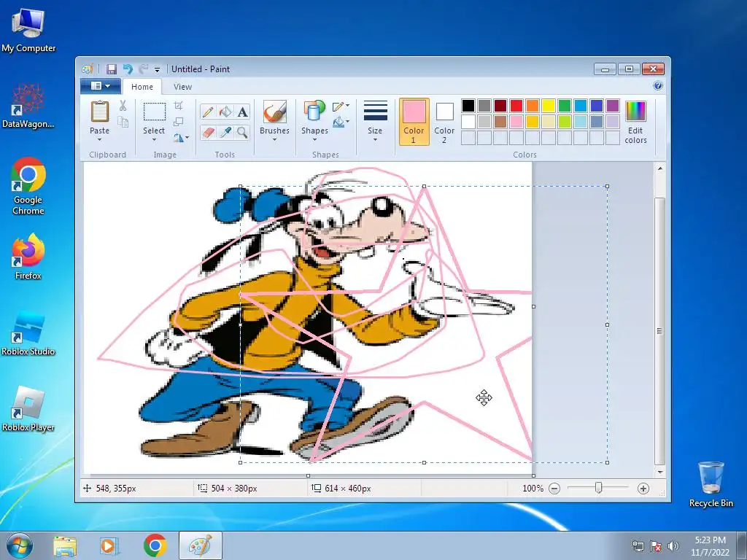Click the Redo arrow in quick access toolbar
Viewport: 747px width, 560px height.
pyautogui.click(x=144, y=69)
